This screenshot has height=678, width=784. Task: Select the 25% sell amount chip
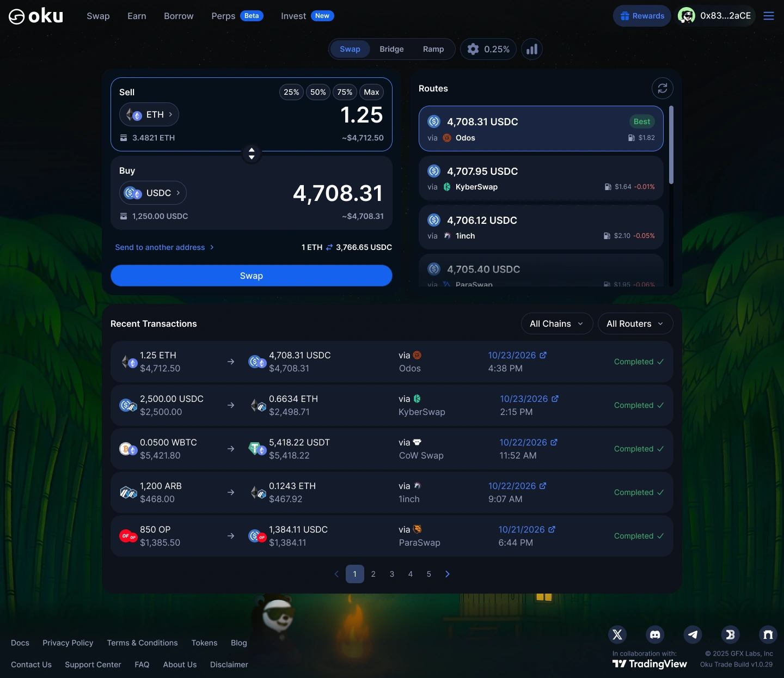click(x=291, y=92)
